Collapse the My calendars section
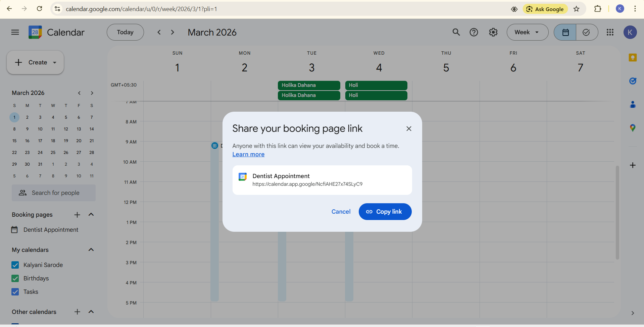The height and width of the screenshot is (327, 644). 91,250
